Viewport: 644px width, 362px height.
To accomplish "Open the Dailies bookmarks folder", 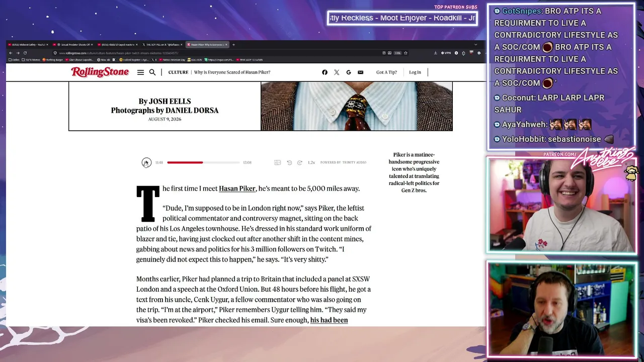I will tap(14, 60).
